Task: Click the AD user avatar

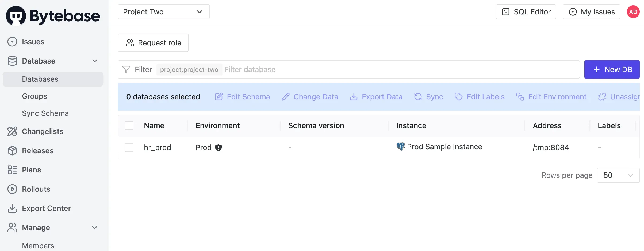Action: pos(633,12)
